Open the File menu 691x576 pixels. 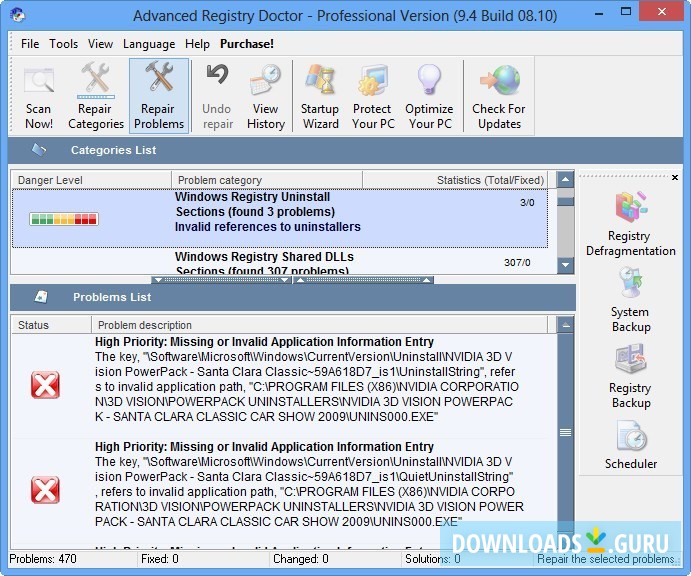coord(30,44)
